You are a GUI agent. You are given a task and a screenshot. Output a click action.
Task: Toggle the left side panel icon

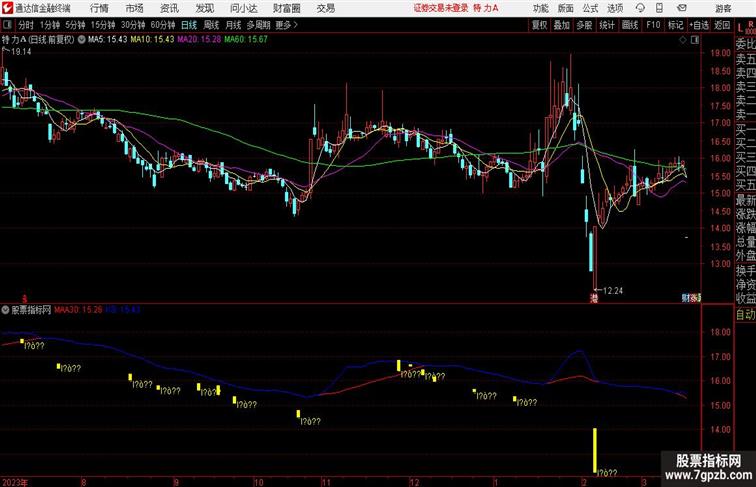pos(7,25)
